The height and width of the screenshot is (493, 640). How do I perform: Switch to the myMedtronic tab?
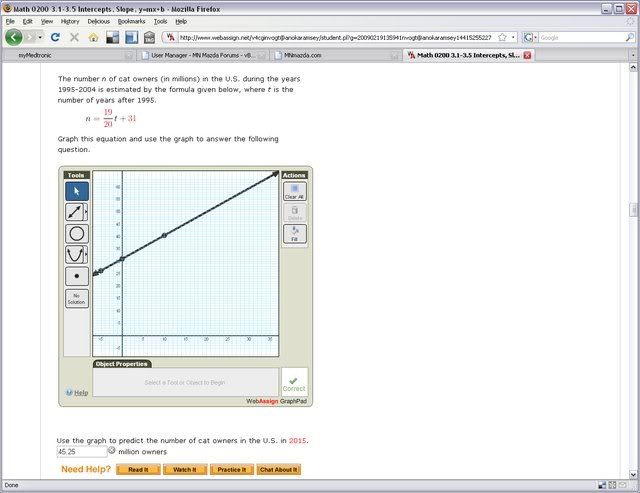[40, 56]
